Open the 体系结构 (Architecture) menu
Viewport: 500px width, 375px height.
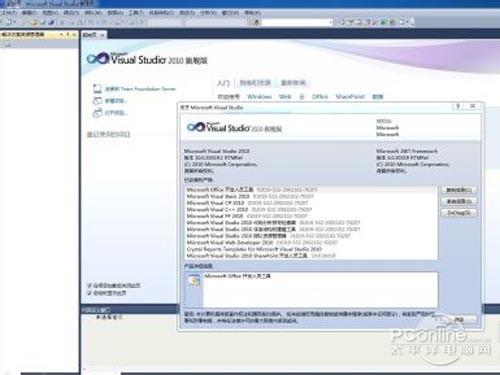click(x=162, y=13)
